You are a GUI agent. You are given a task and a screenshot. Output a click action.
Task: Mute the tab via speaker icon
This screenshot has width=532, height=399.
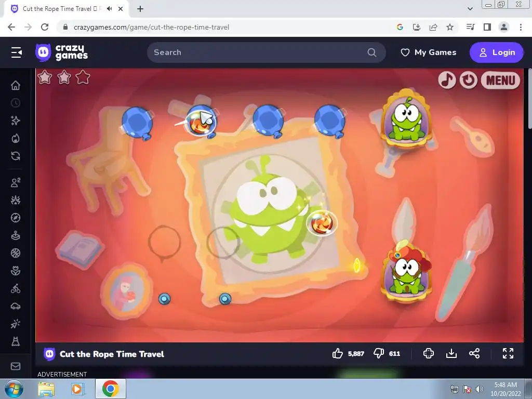(x=109, y=9)
